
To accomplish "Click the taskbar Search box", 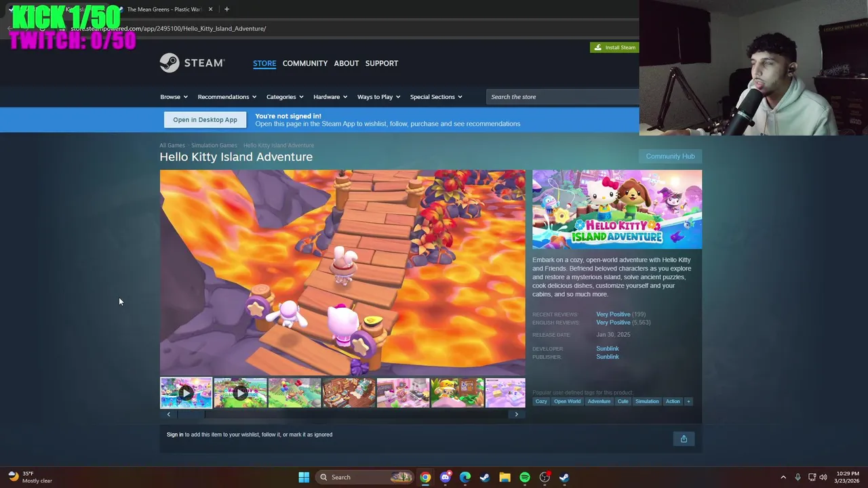I will point(365,477).
